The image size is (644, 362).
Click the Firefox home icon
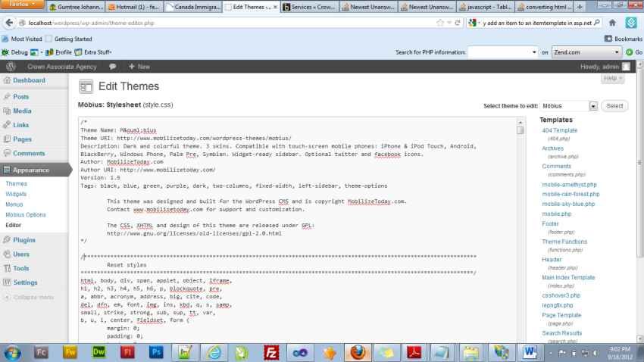[x=613, y=23]
